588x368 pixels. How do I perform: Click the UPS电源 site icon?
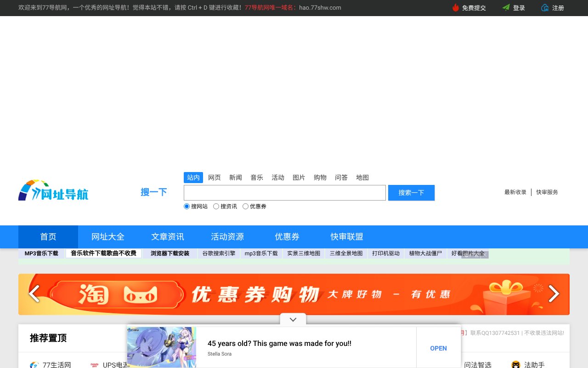(94, 364)
